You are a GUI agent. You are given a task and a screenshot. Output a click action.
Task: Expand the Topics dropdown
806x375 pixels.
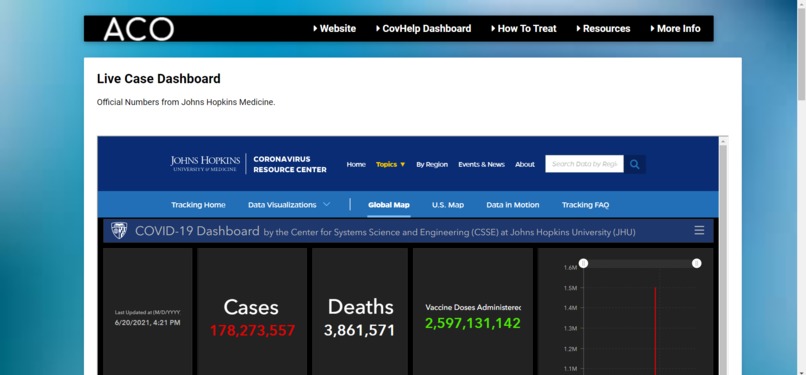coord(391,164)
